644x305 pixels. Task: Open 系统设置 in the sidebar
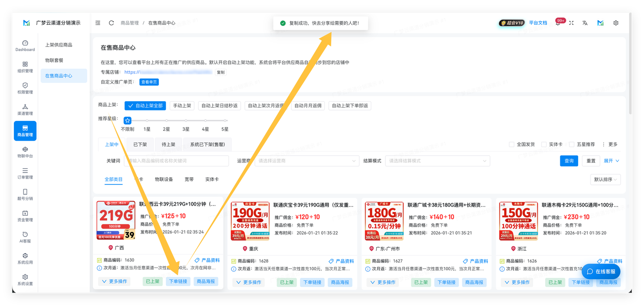(x=25, y=280)
